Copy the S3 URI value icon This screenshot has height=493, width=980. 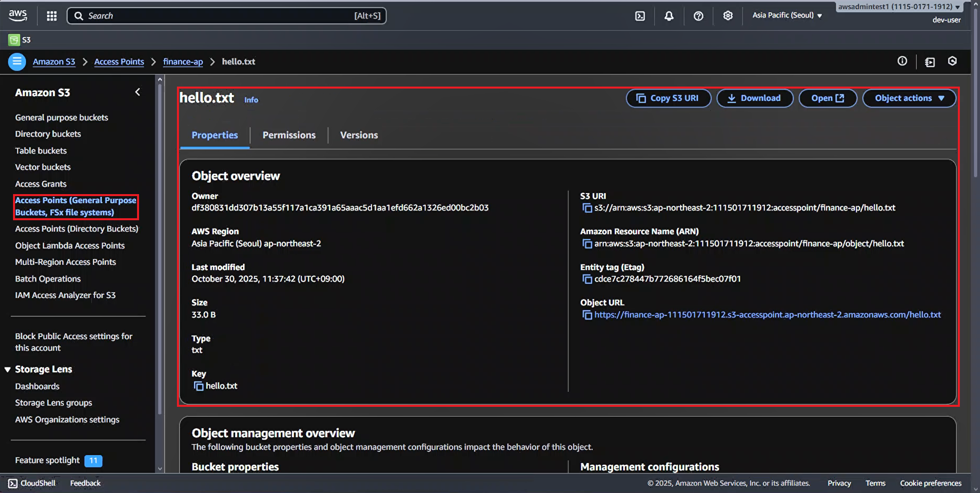587,208
